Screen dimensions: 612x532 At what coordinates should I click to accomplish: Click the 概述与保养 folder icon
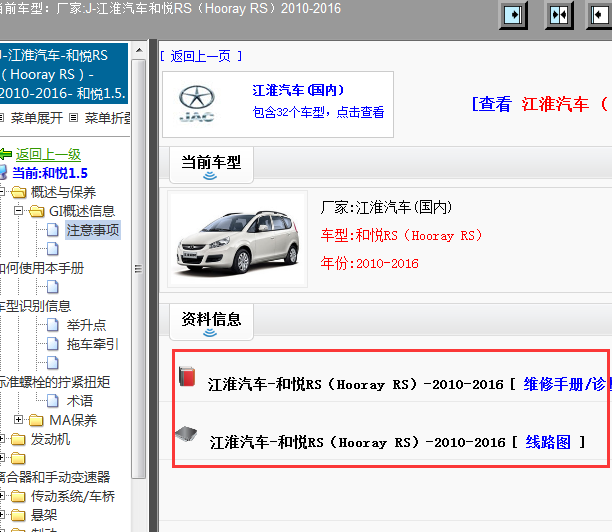point(18,192)
